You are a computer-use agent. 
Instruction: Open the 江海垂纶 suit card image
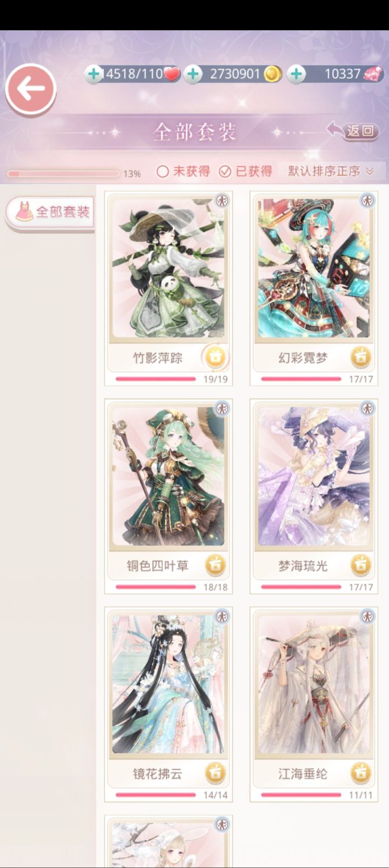pos(314,684)
